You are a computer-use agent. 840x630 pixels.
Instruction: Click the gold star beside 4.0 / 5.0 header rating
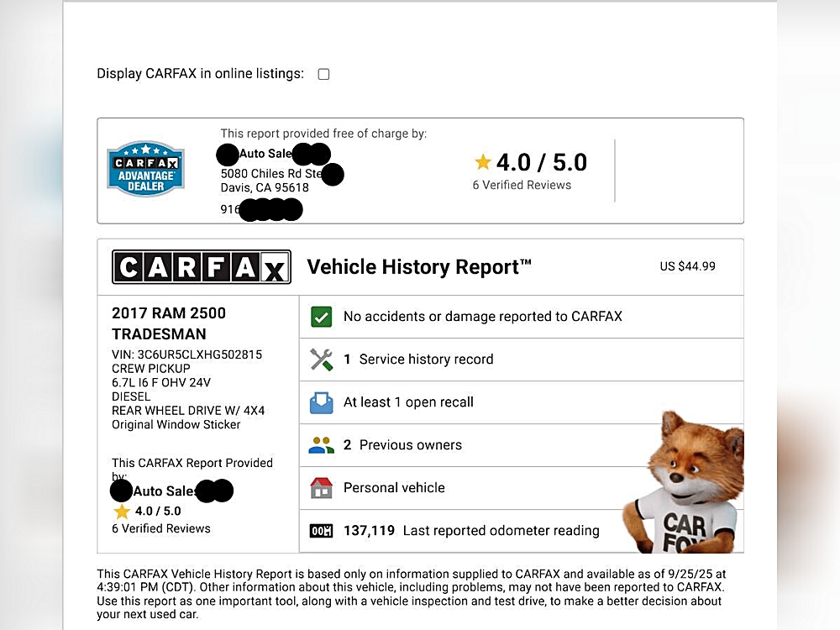click(482, 162)
